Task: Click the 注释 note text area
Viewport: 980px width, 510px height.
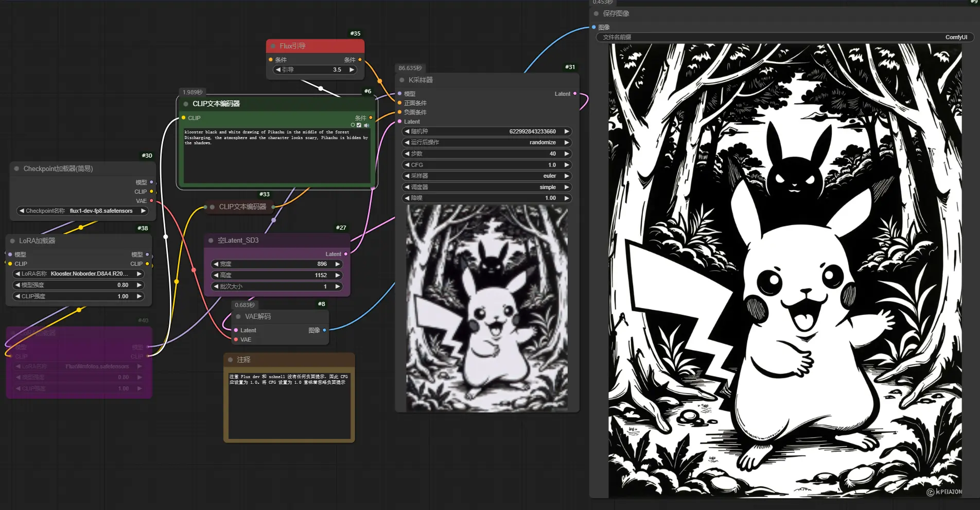Action: click(x=289, y=405)
